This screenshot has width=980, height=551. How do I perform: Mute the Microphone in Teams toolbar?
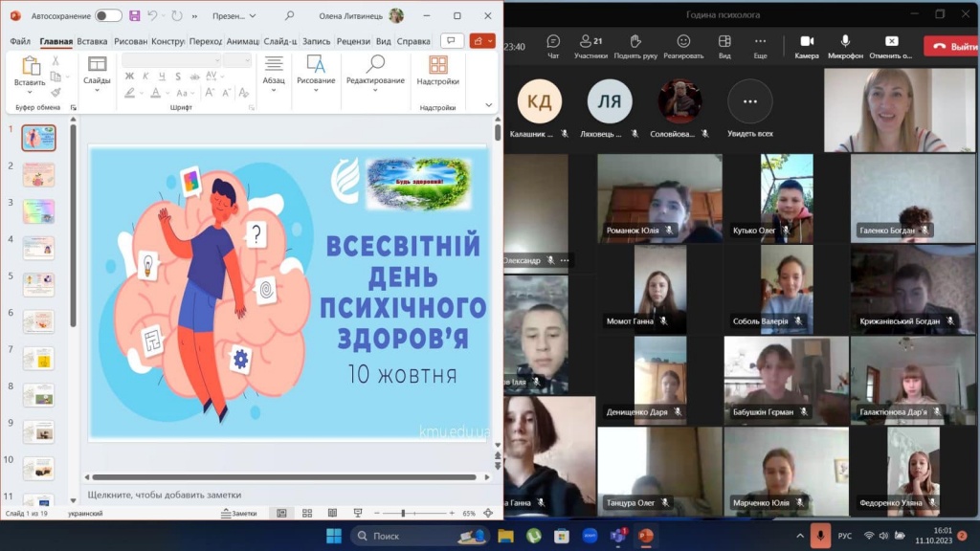pyautogui.click(x=845, y=46)
